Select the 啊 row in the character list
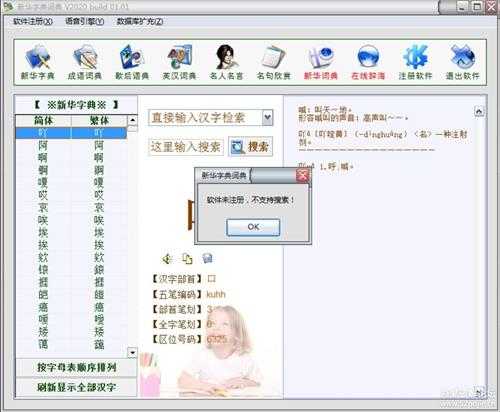The height and width of the screenshot is (412, 500). pyautogui.click(x=71, y=158)
